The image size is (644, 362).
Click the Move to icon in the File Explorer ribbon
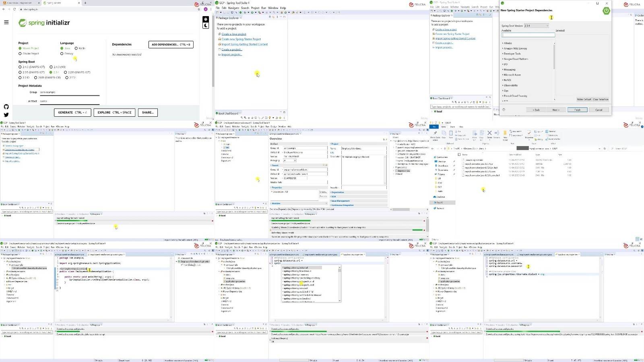point(475,133)
